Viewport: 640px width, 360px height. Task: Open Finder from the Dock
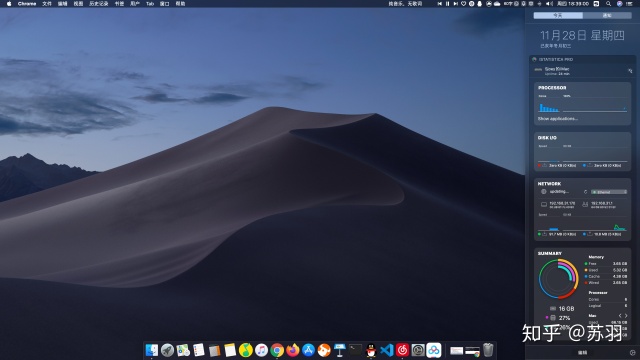pyautogui.click(x=151, y=350)
